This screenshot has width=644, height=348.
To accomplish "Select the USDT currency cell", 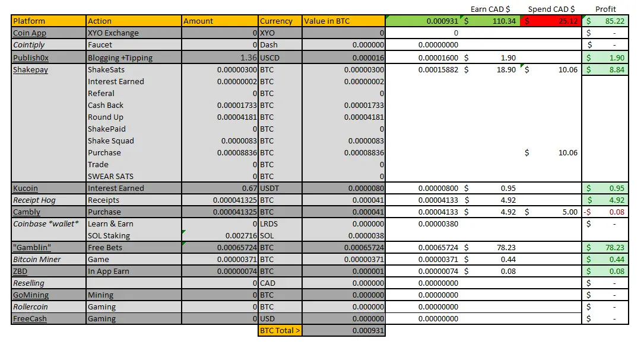I will pos(280,189).
